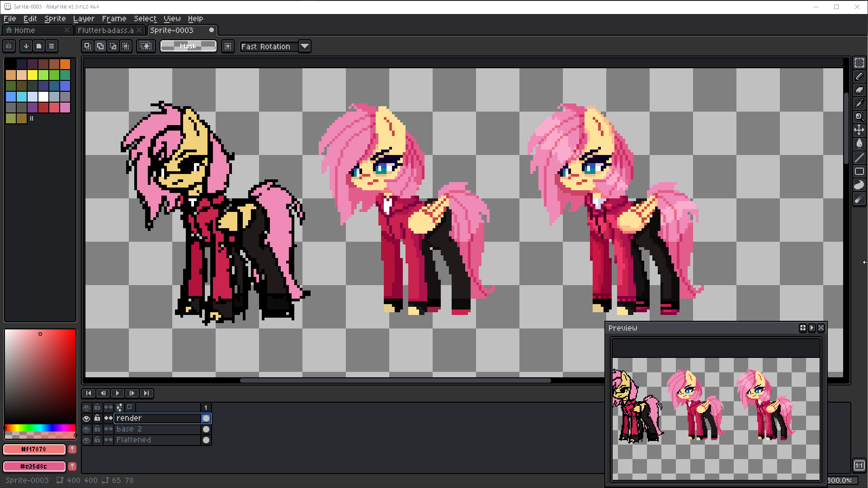Click the Mask transparent color button
868x488 pixels.
(188, 46)
